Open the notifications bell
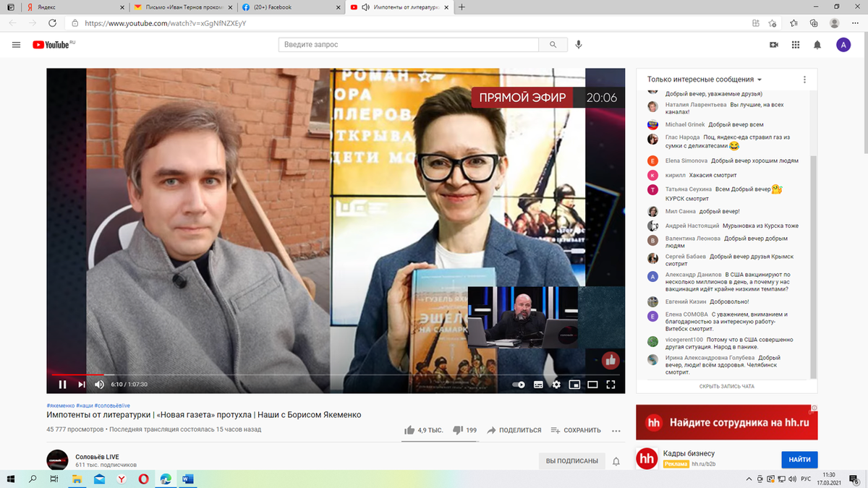The height and width of the screenshot is (488, 868). pyautogui.click(x=817, y=44)
